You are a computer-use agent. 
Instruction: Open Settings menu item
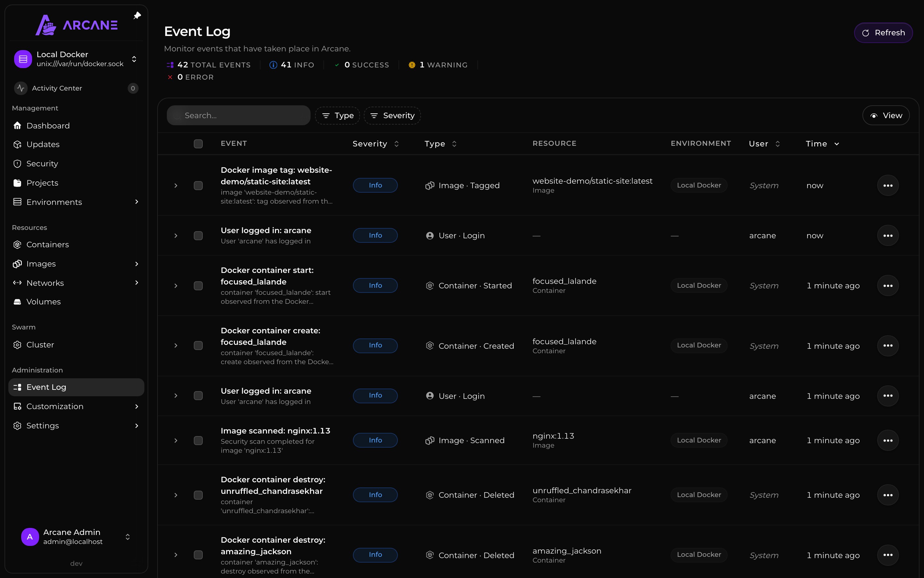pos(76,425)
